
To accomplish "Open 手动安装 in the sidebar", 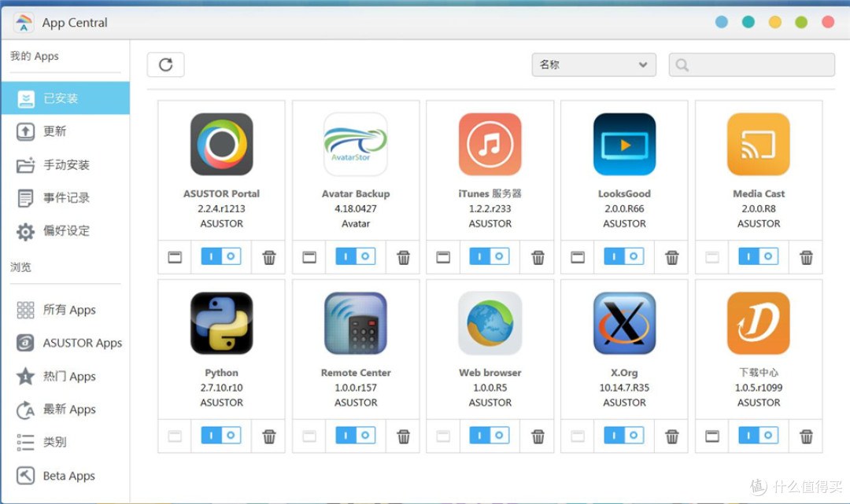I will (x=65, y=164).
